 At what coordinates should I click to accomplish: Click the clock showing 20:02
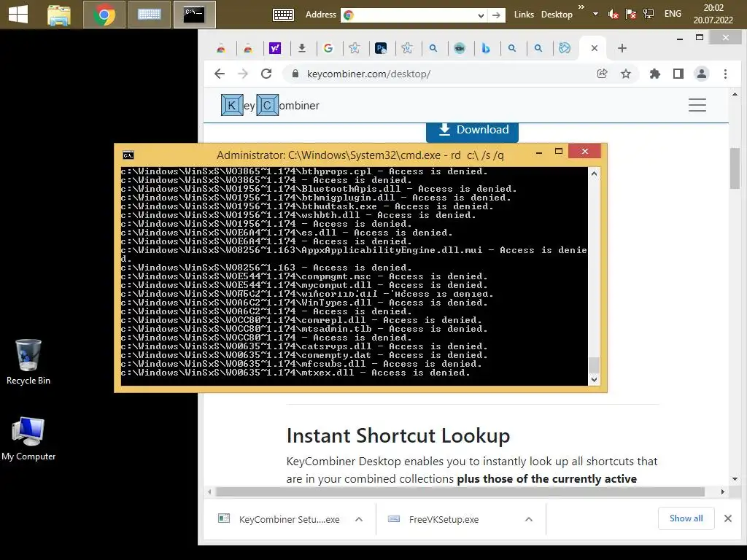[x=713, y=14]
